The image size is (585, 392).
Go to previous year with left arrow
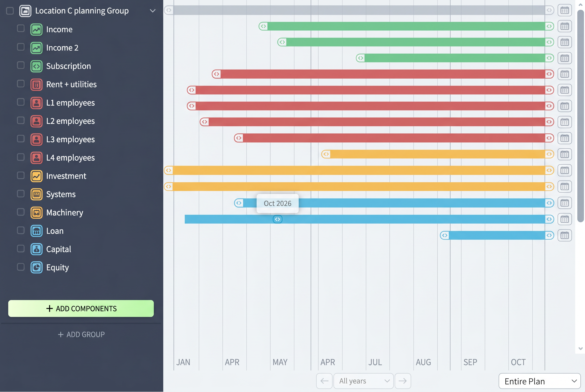(324, 381)
